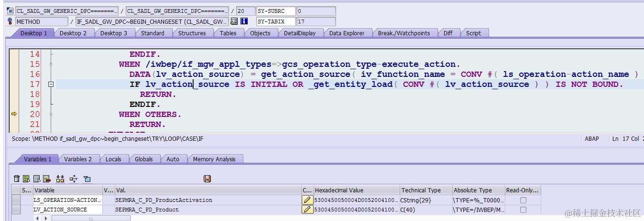Toggle Read-Only checkbox for LS_OPERATION-ACTION row
The width and height of the screenshot is (644, 221).
click(523, 200)
